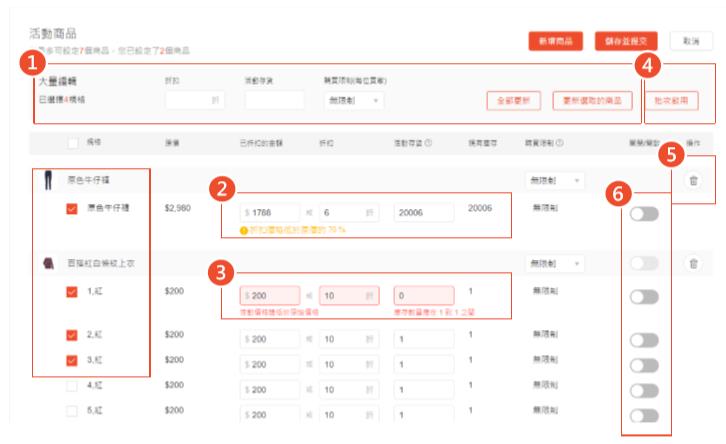Click the 更新選取的商品 button
The width and height of the screenshot is (726, 444).
pos(592,101)
